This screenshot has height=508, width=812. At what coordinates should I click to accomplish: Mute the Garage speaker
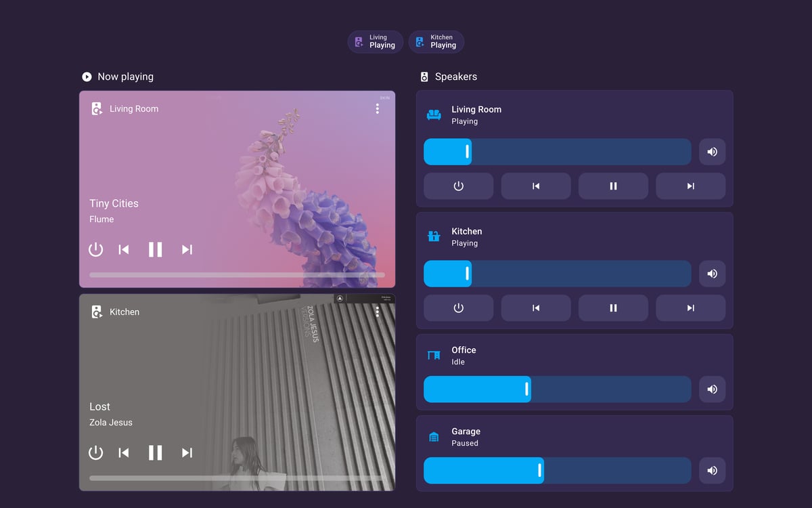712,471
